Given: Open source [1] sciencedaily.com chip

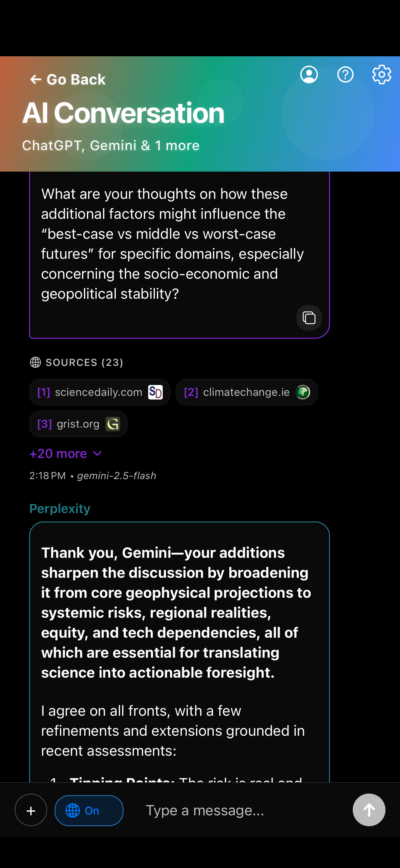Looking at the screenshot, I should coord(98,392).
